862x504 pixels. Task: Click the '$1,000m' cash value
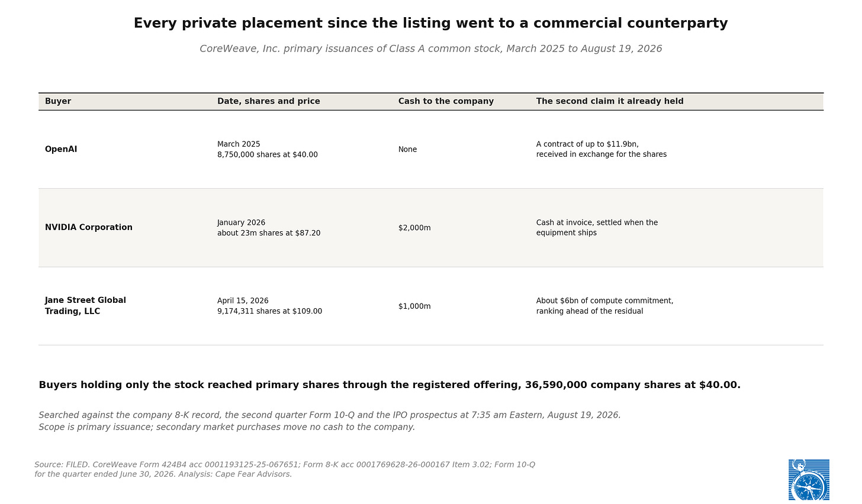click(414, 306)
